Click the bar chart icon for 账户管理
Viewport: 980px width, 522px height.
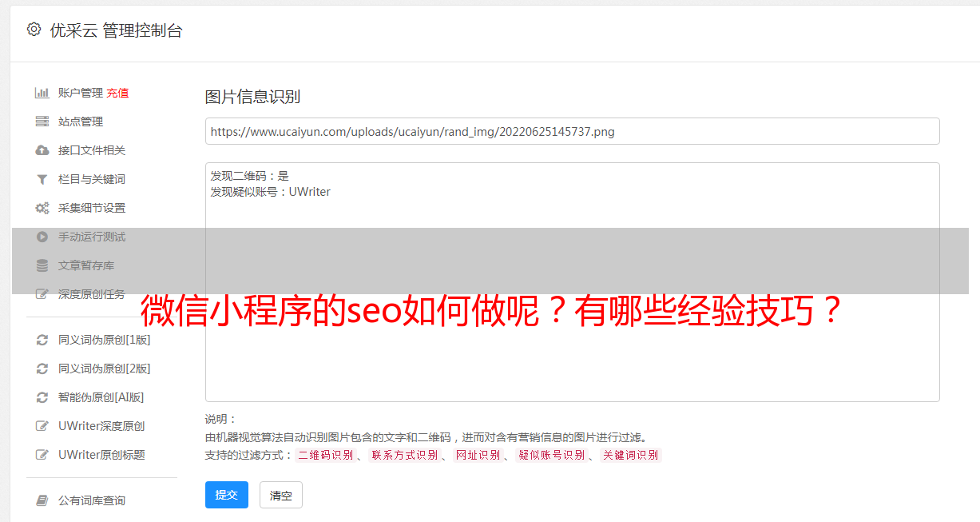[42, 93]
